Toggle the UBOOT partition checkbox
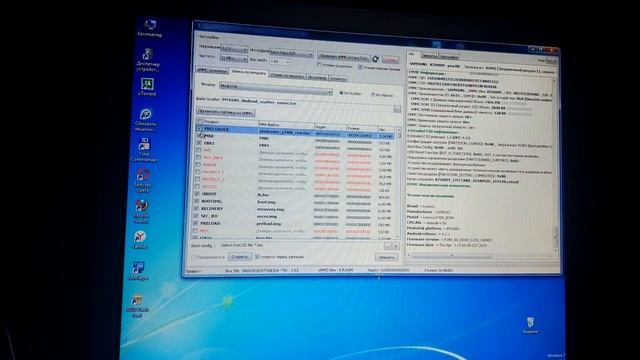The image size is (640, 360). [x=197, y=193]
